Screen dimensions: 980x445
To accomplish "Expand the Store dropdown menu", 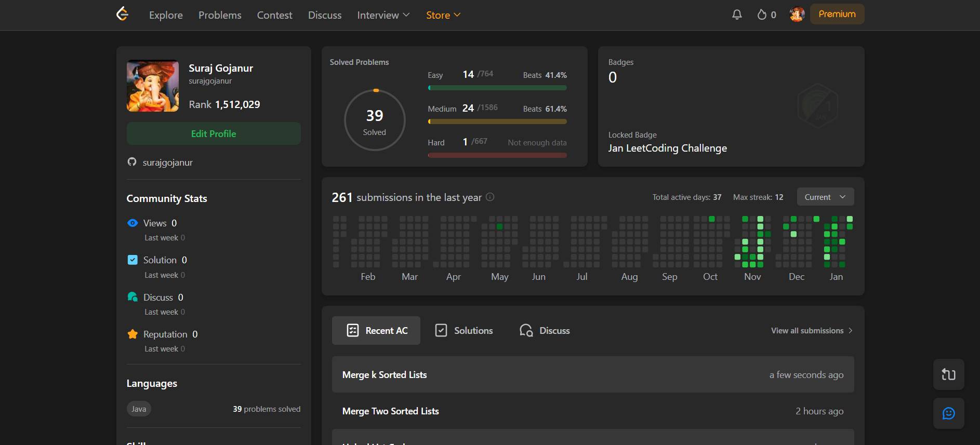I will coord(443,15).
